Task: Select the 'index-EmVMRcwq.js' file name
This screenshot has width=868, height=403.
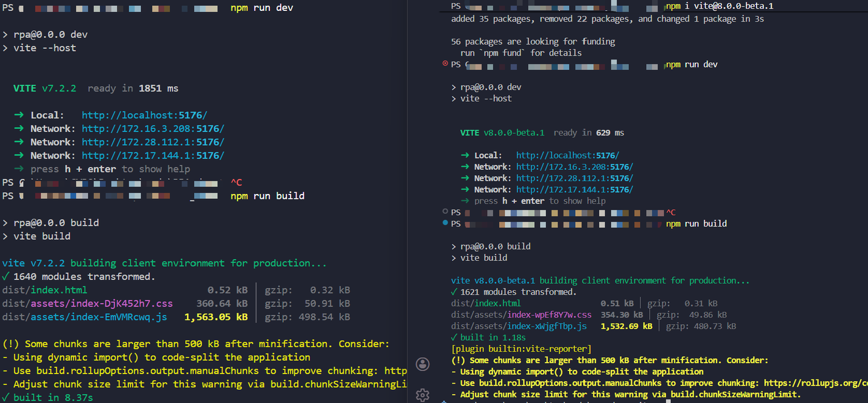Action: tap(119, 317)
